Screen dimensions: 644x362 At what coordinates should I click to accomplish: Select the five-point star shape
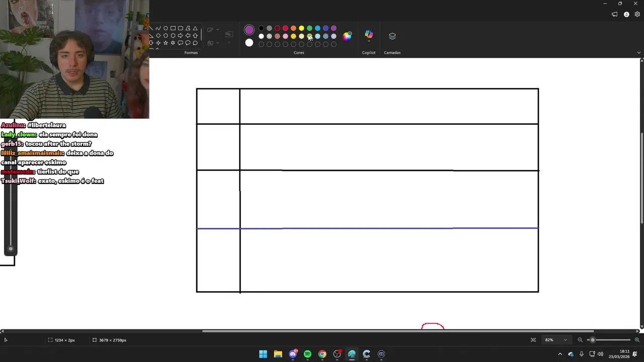tap(166, 43)
